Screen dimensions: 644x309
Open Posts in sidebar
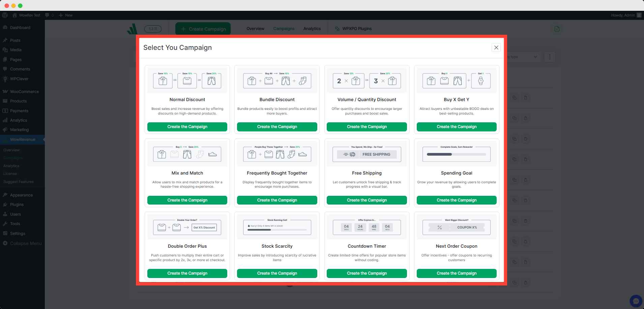(x=22, y=40)
